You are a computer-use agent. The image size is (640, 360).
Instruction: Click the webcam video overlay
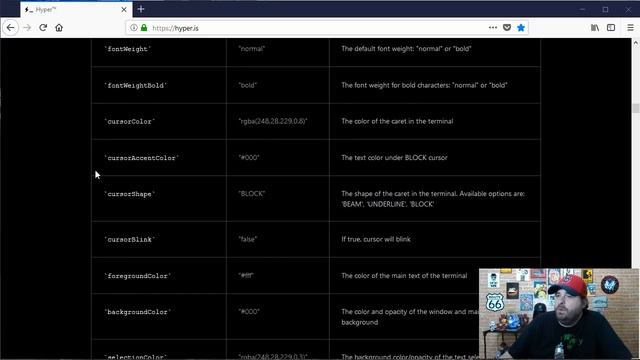559,313
